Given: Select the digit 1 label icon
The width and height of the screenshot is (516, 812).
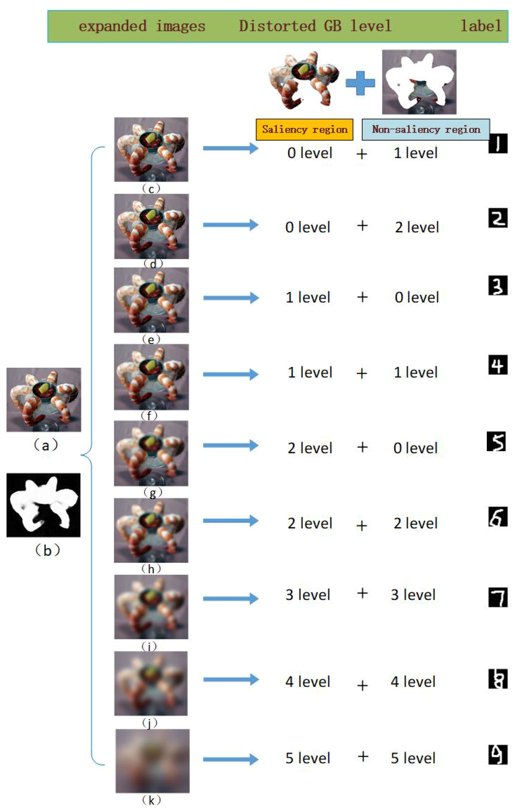Looking at the screenshot, I should tap(498, 144).
